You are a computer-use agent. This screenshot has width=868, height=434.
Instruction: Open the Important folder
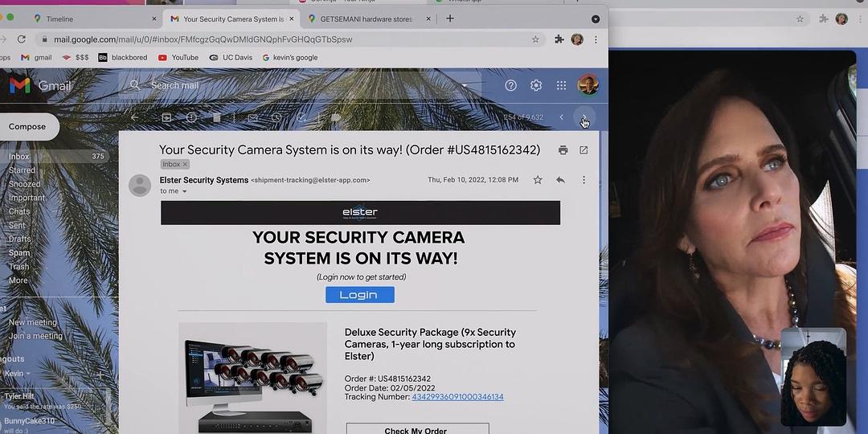pos(27,198)
